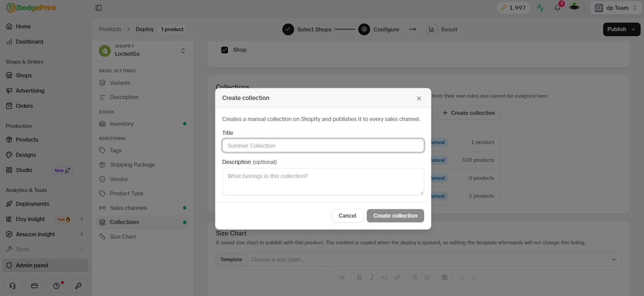Open the size chart Template dropdown
Viewport: 644px width, 296px height.
[434, 260]
